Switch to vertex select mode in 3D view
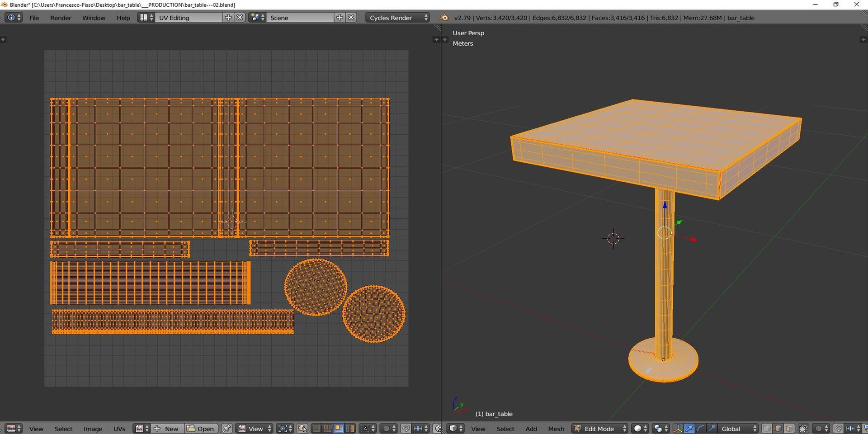The image size is (868, 434). pyautogui.click(x=767, y=428)
